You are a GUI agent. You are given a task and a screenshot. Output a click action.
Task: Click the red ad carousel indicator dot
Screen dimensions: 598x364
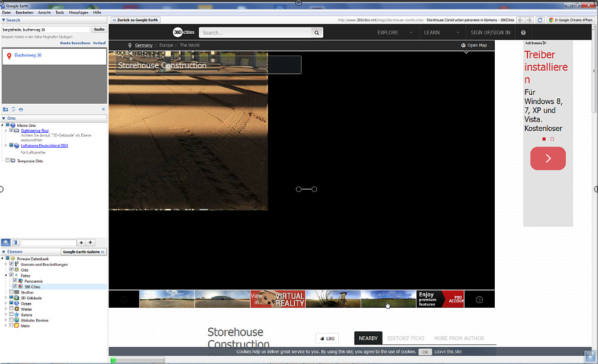tap(544, 139)
